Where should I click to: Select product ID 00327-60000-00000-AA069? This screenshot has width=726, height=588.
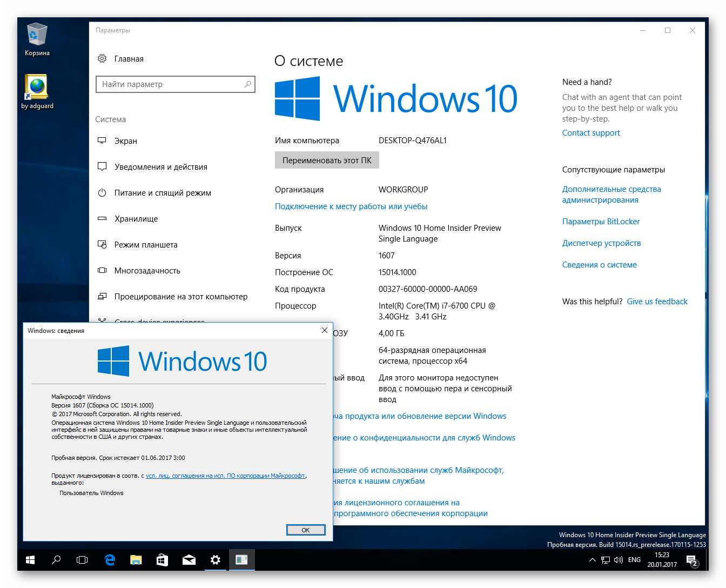click(x=428, y=289)
